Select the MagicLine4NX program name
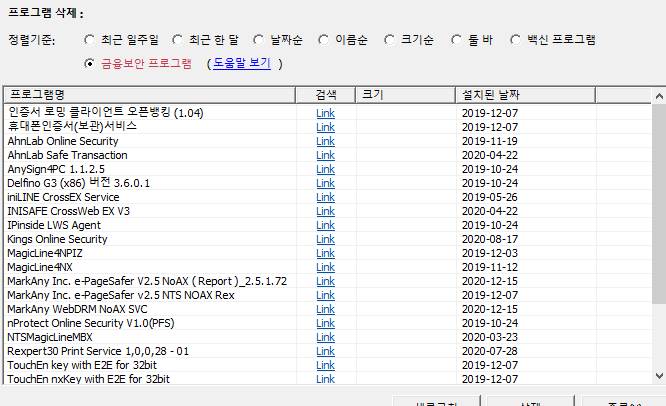The width and height of the screenshot is (666, 406). [x=40, y=267]
